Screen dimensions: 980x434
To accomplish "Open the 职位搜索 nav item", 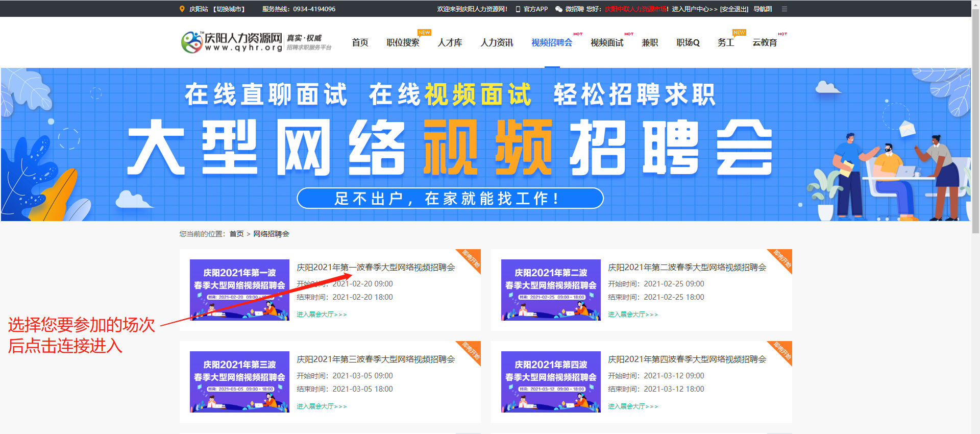I will (403, 43).
